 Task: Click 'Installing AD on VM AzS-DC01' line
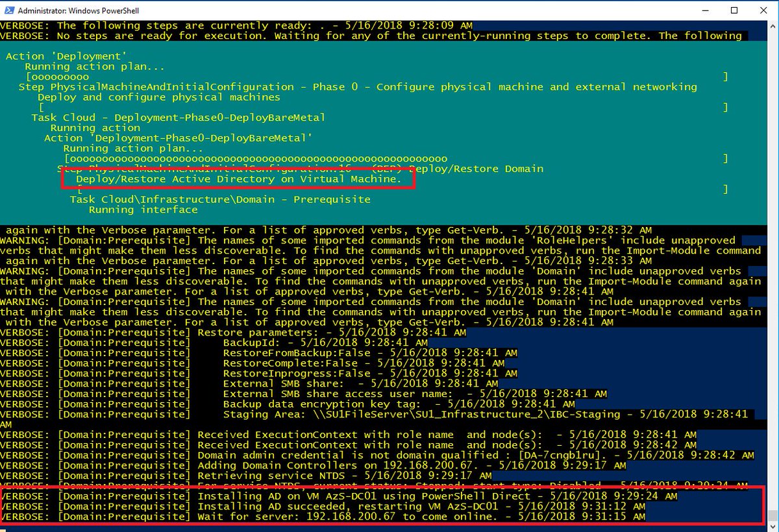(338, 496)
